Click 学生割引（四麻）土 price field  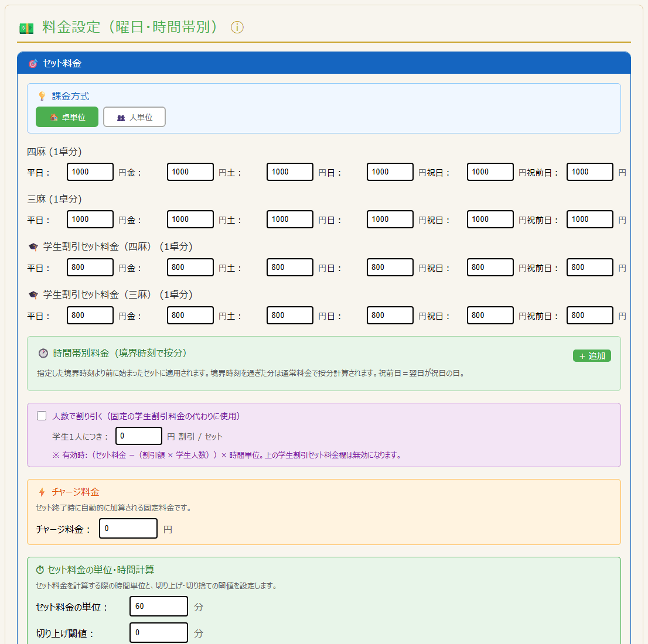click(289, 268)
